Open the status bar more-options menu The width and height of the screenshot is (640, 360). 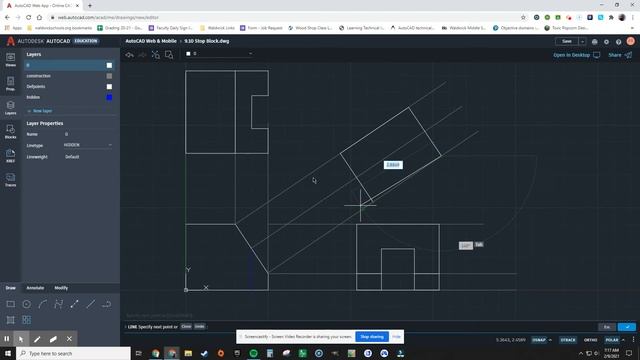[x=633, y=340]
